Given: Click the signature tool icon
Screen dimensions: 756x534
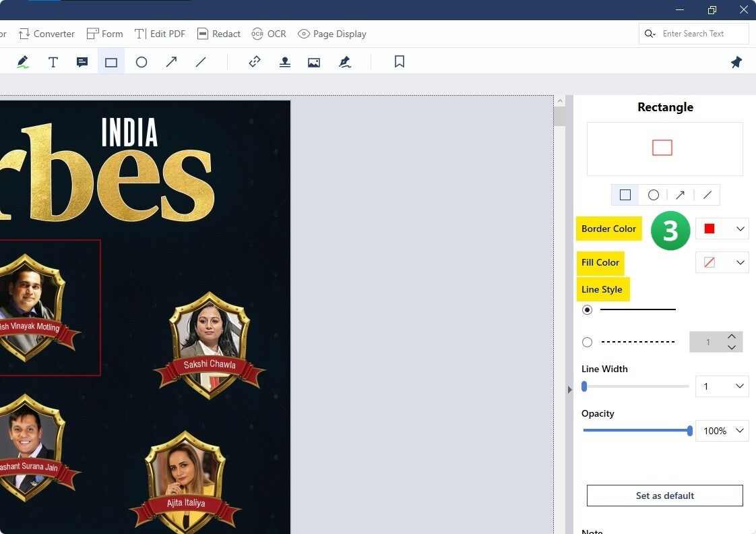Looking at the screenshot, I should click(x=345, y=62).
